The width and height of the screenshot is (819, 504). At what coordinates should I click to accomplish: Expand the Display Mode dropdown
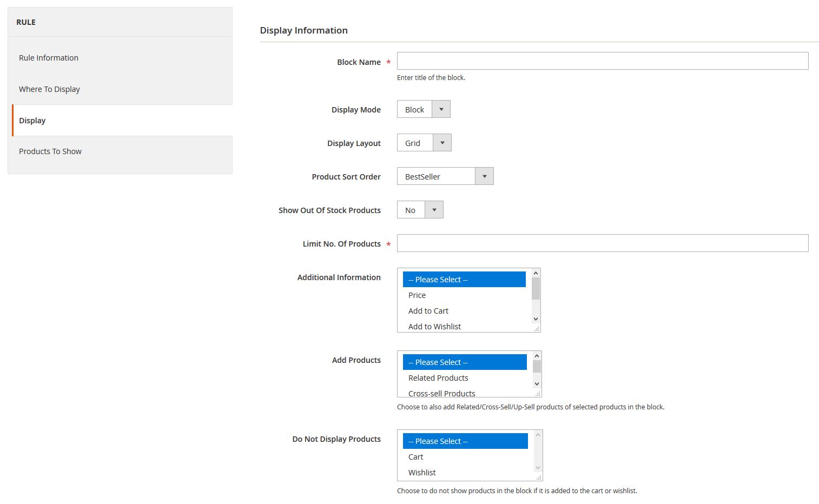click(x=424, y=109)
